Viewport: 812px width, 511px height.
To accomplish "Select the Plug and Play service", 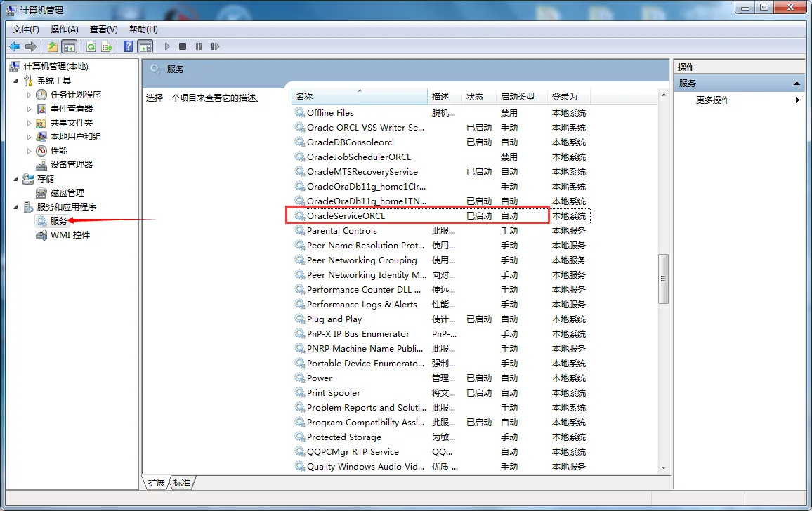I will pyautogui.click(x=334, y=319).
